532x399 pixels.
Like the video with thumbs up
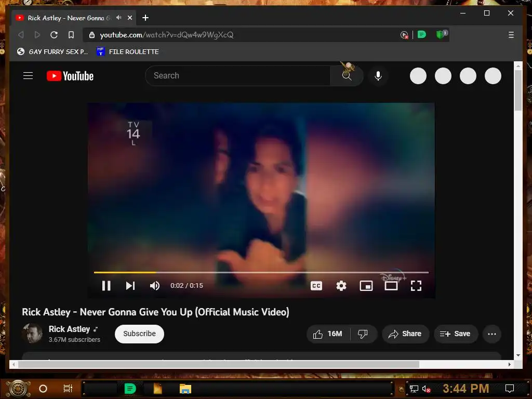click(327, 334)
